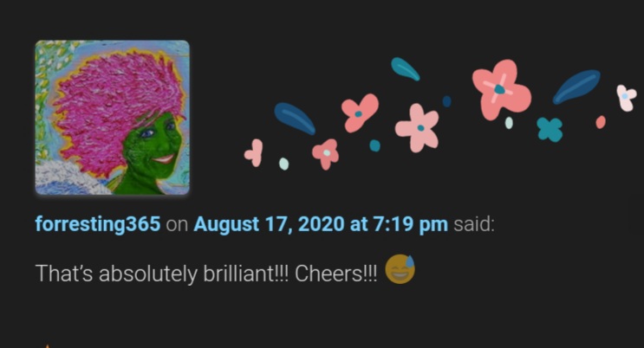Click the teal cross-shaped flower
This screenshot has width=644, height=348.
tap(550, 130)
